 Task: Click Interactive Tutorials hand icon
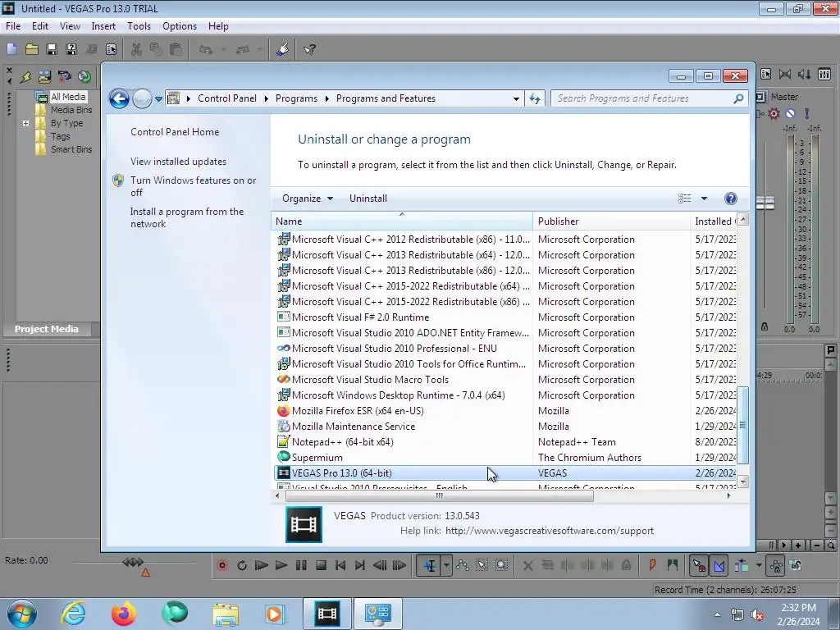(283, 49)
